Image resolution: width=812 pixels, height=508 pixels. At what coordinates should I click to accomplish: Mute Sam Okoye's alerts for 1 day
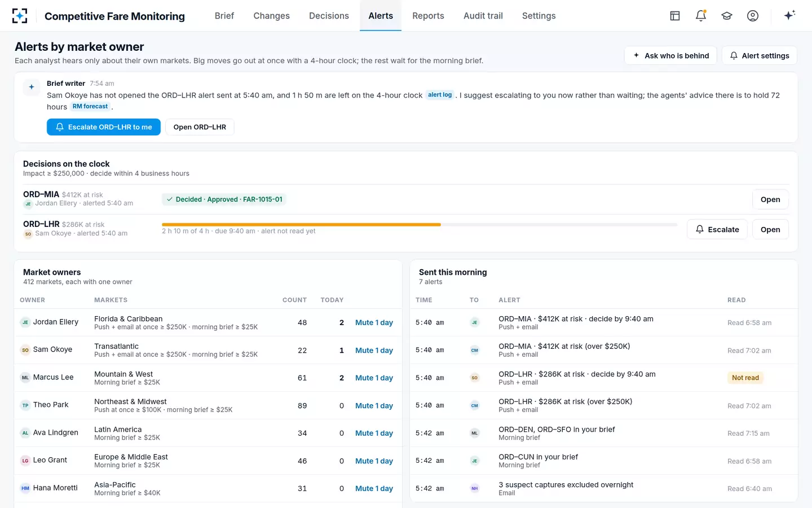coord(374,350)
